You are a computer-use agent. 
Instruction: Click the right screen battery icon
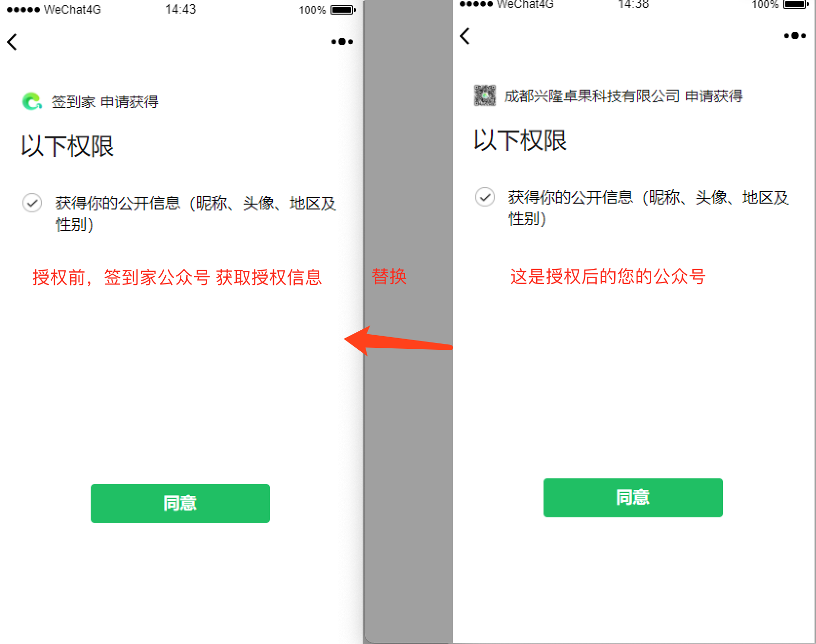796,4
